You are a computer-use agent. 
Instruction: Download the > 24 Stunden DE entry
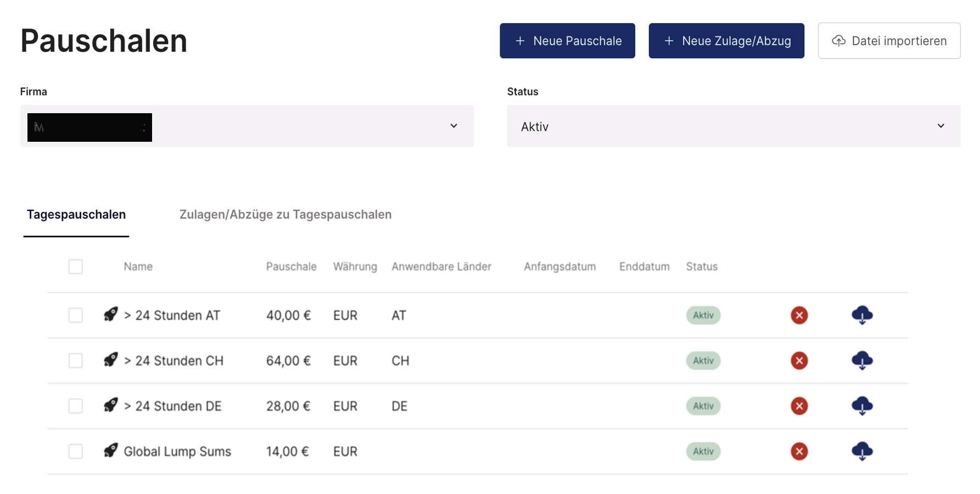point(862,406)
